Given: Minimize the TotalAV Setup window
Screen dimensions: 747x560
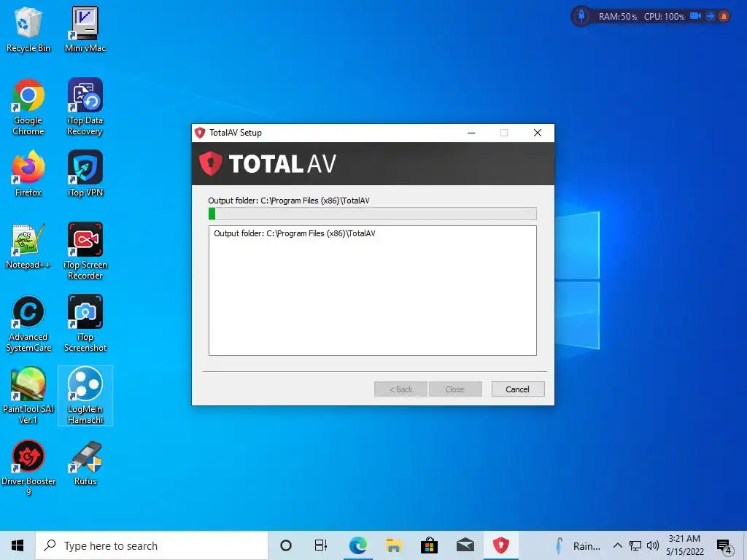Looking at the screenshot, I should tap(471, 133).
